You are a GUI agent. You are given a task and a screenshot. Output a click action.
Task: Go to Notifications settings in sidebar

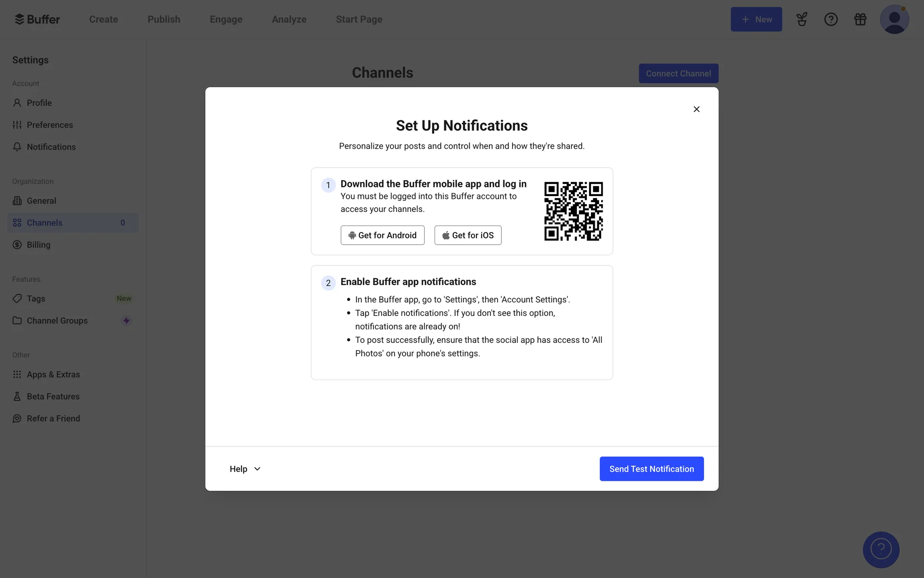[x=51, y=147]
